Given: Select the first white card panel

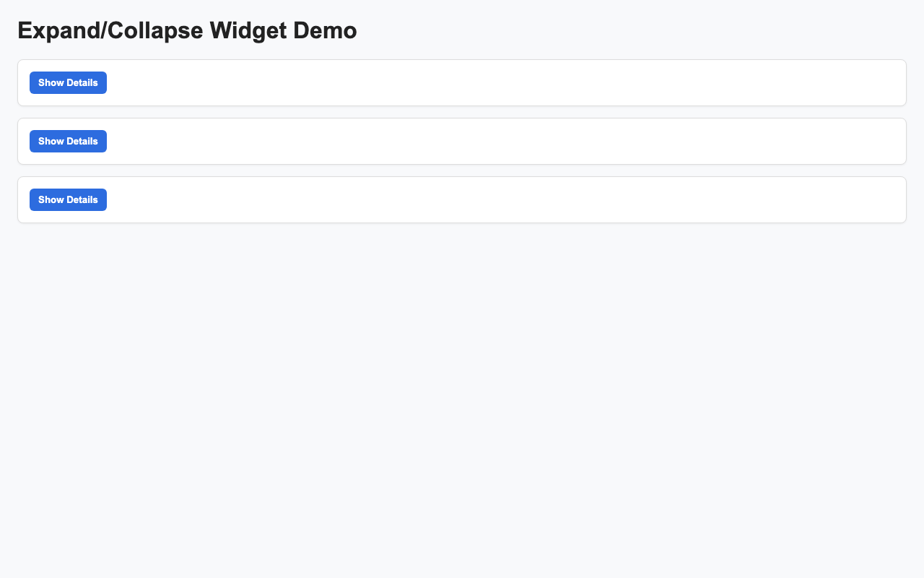Looking at the screenshot, I should point(462,82).
